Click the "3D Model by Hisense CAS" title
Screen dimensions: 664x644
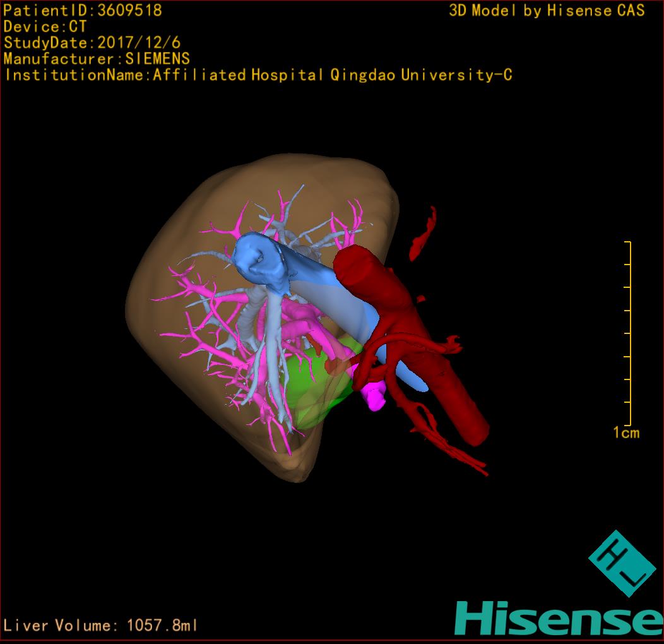click(547, 11)
